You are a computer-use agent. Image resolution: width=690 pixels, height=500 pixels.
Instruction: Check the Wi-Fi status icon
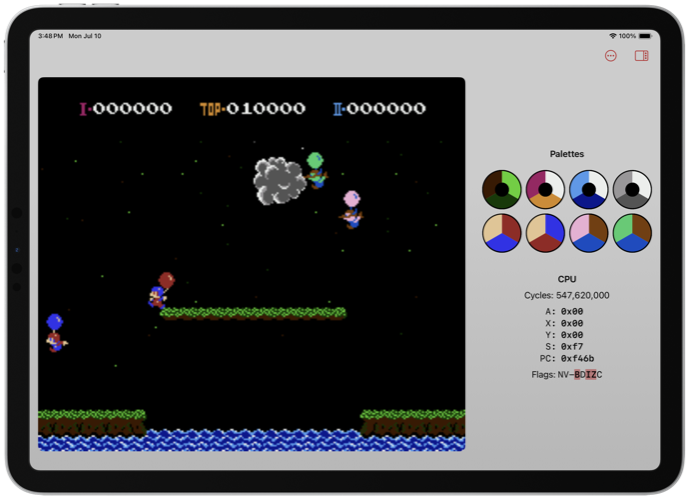pyautogui.click(x=613, y=36)
